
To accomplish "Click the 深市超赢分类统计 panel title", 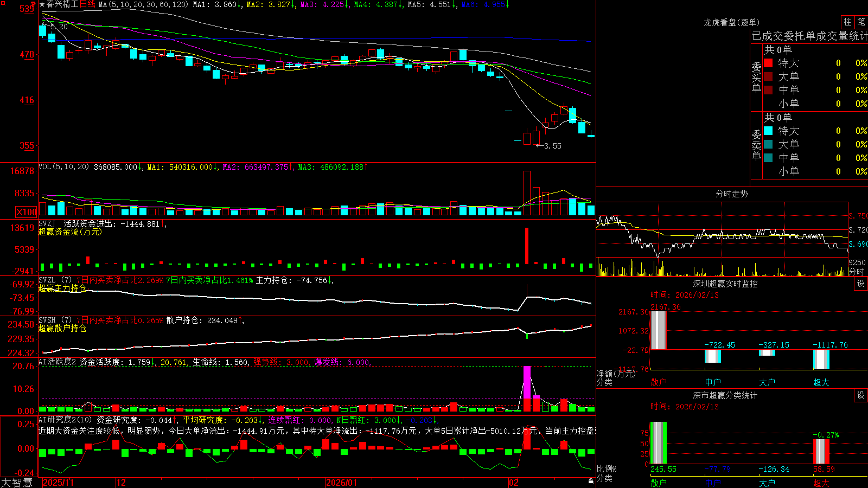I will [725, 395].
